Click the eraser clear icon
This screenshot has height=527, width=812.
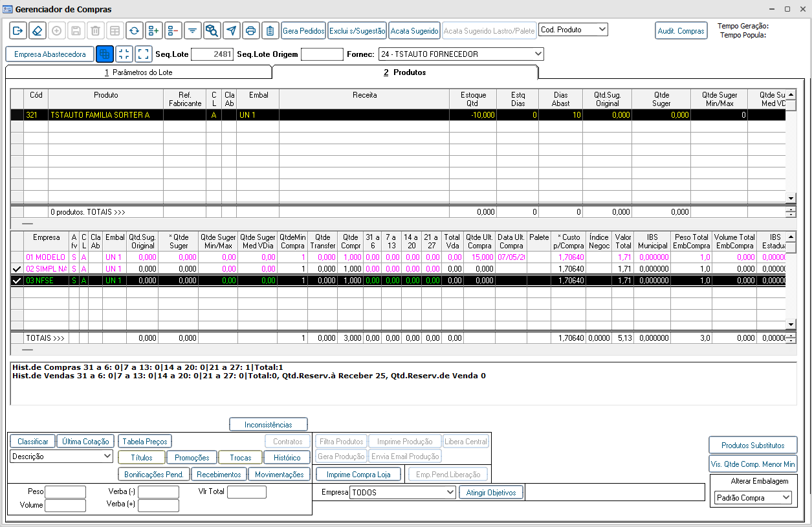pyautogui.click(x=37, y=30)
